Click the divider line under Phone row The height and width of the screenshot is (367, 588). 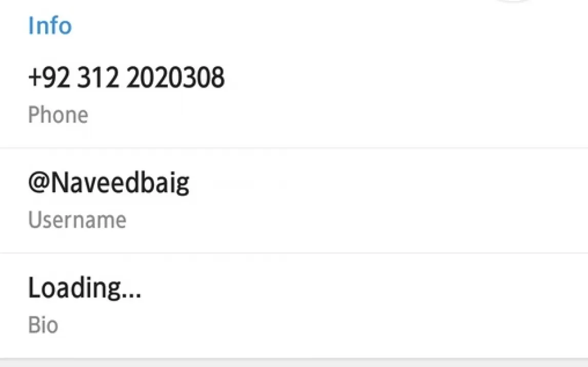point(294,148)
